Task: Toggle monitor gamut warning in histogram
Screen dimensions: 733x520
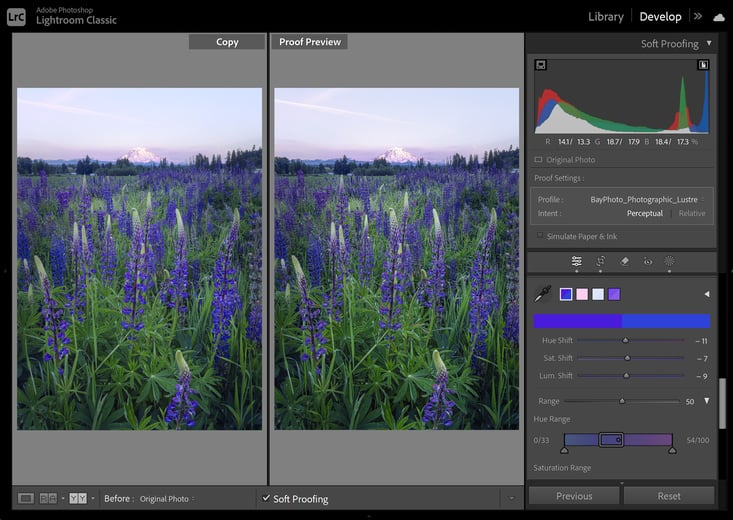Action: (540, 65)
